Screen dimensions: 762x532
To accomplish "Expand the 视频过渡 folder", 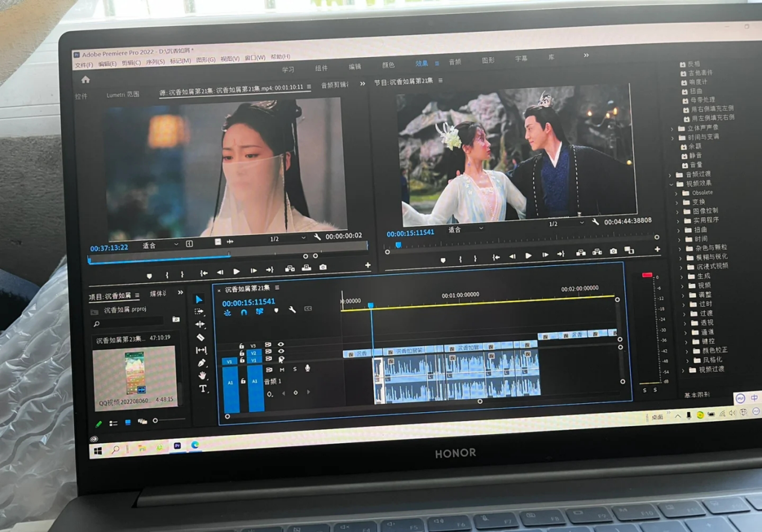I will click(x=684, y=370).
